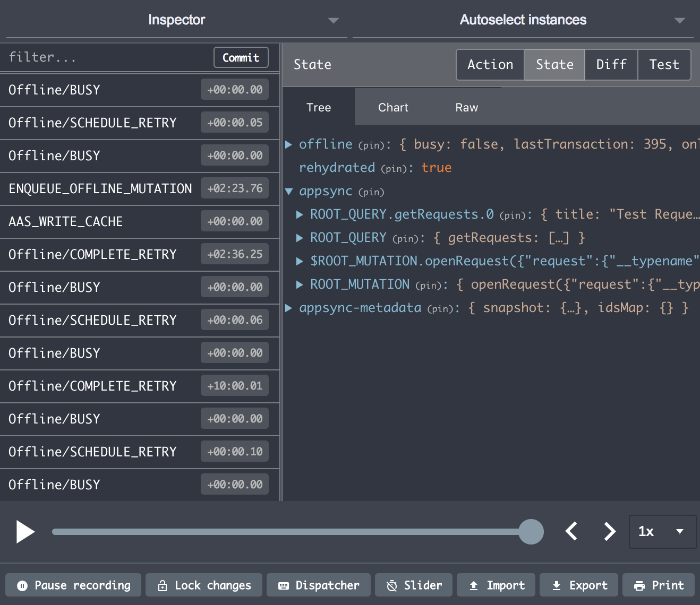Viewport: 700px width, 605px height.
Task: Switch to the Action tab
Action: coord(490,65)
